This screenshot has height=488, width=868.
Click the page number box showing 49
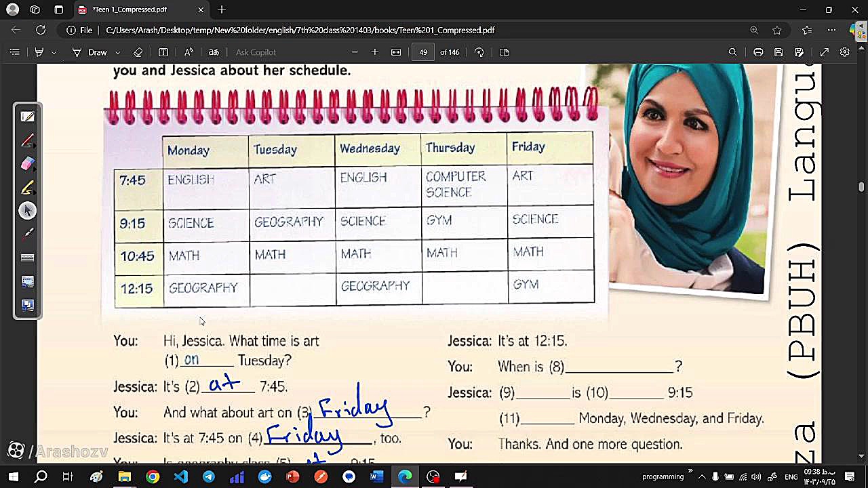[x=423, y=52]
